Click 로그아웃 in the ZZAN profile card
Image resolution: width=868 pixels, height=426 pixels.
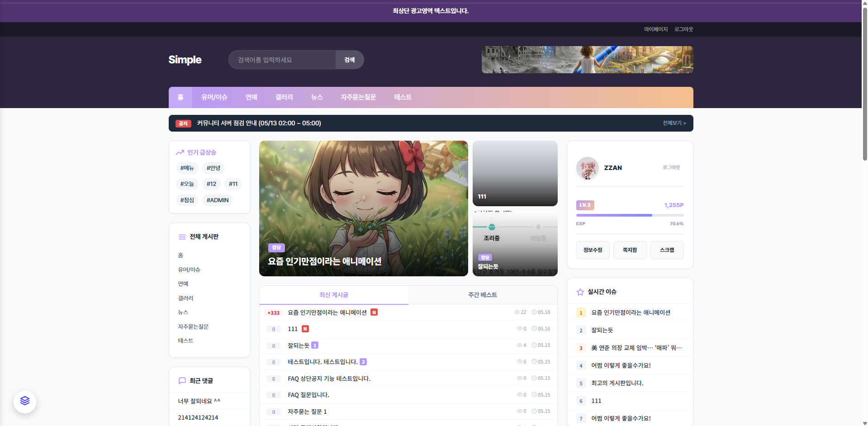[672, 167]
